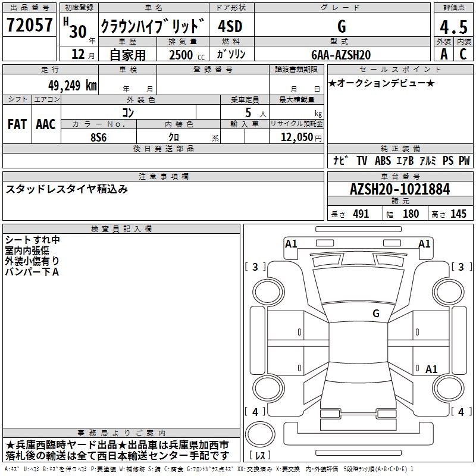Click the 純正装備 section header
The height and width of the screenshot is (476, 476).
coord(400,149)
